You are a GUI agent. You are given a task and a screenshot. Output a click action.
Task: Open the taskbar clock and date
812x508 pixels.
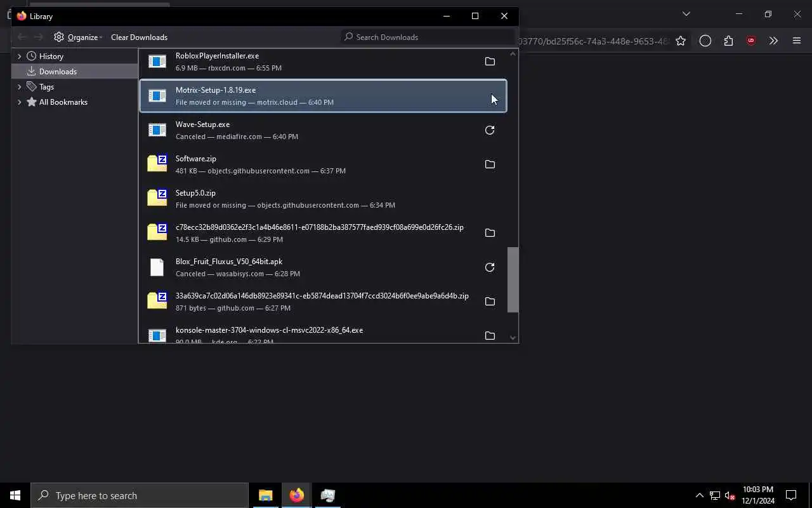coord(758,495)
